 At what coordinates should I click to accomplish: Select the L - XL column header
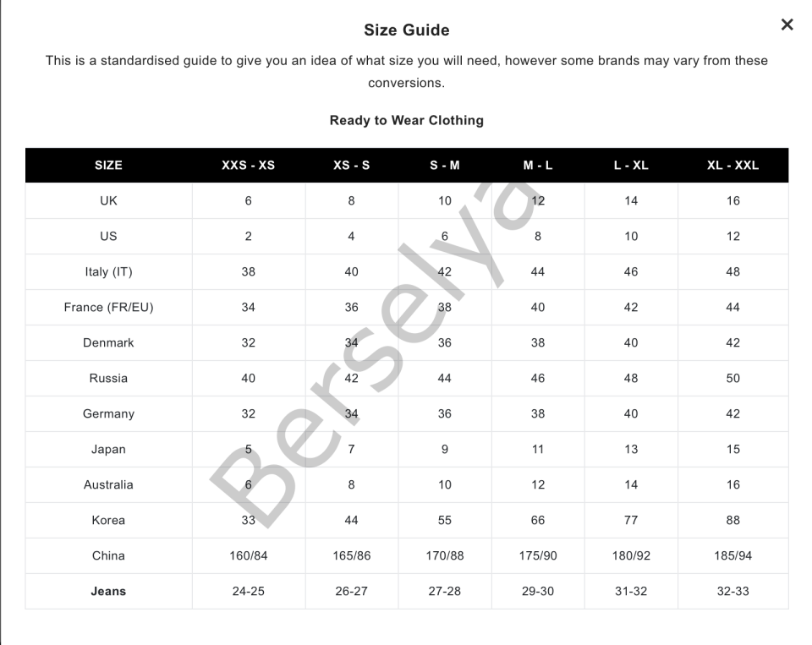(x=631, y=166)
